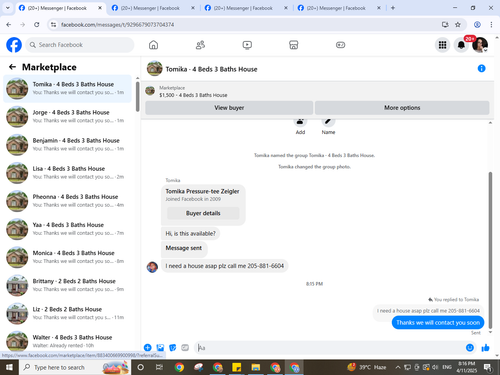The height and width of the screenshot is (375, 500).
Task: Click the Search Facebook field
Action: coord(80,45)
